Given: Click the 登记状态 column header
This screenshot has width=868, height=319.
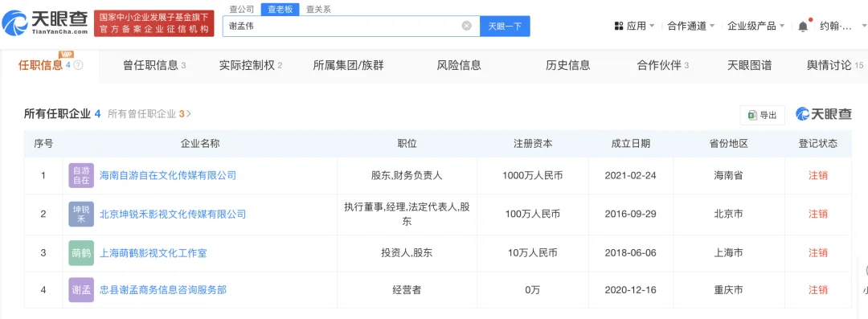Looking at the screenshot, I should [817, 144].
